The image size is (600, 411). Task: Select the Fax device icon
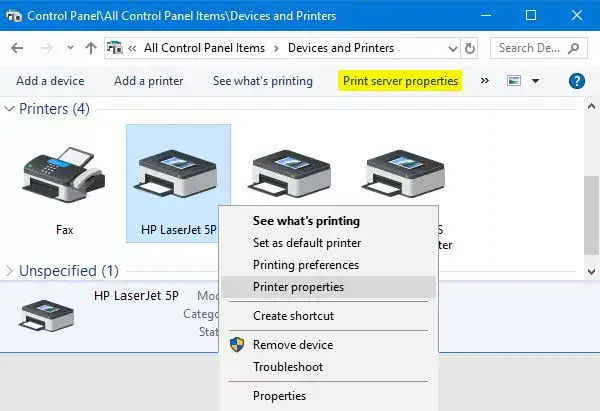point(64,175)
